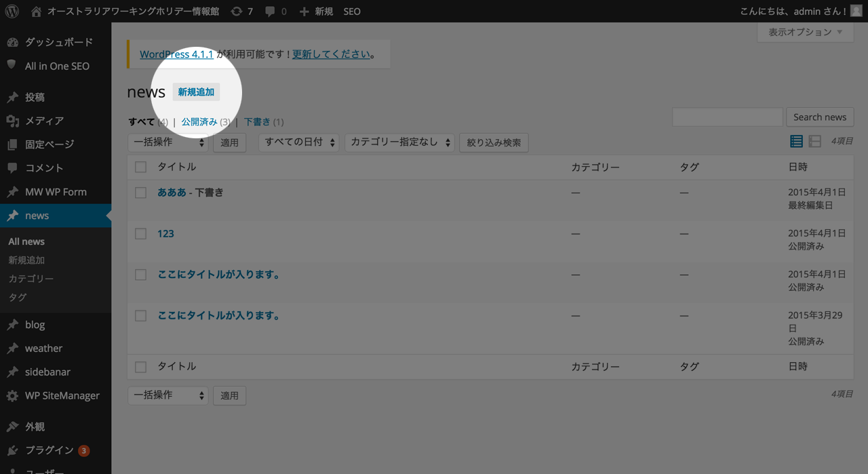The height and width of the screenshot is (474, 868).
Task: Check the 2015年4月1日 ここにタイトルが入ります checkbox
Action: pos(140,275)
